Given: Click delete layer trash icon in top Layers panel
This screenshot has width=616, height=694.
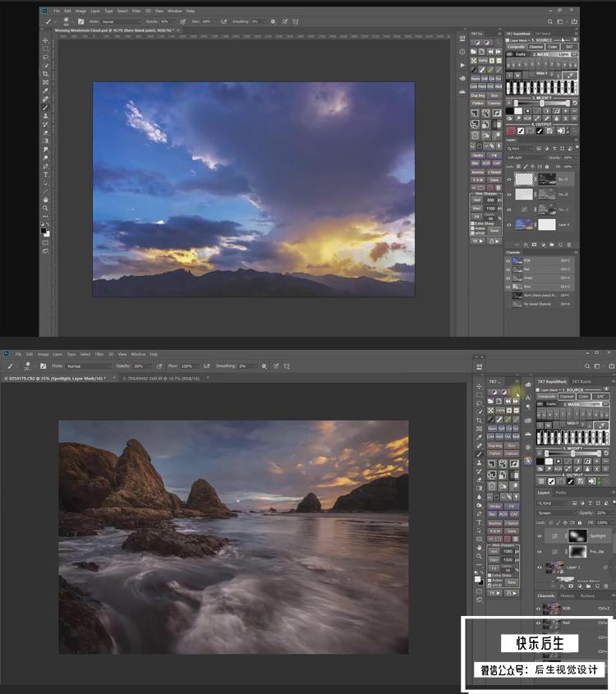Looking at the screenshot, I should (x=569, y=244).
